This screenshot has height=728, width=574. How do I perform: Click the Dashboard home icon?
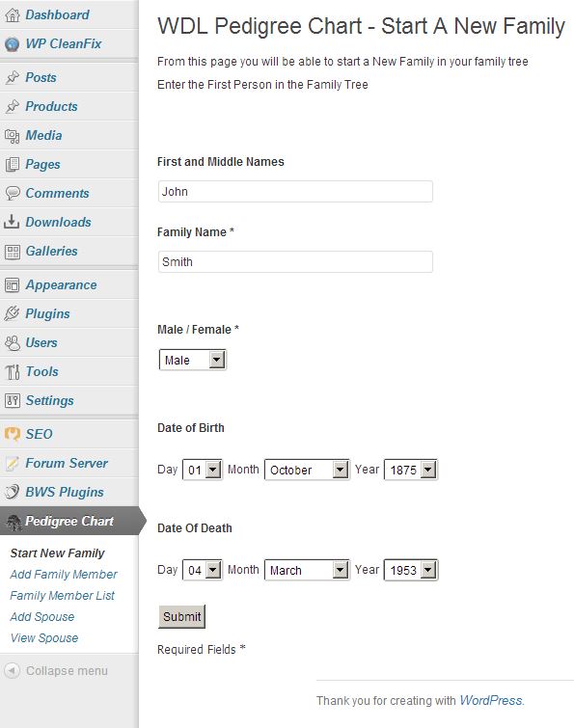(13, 14)
